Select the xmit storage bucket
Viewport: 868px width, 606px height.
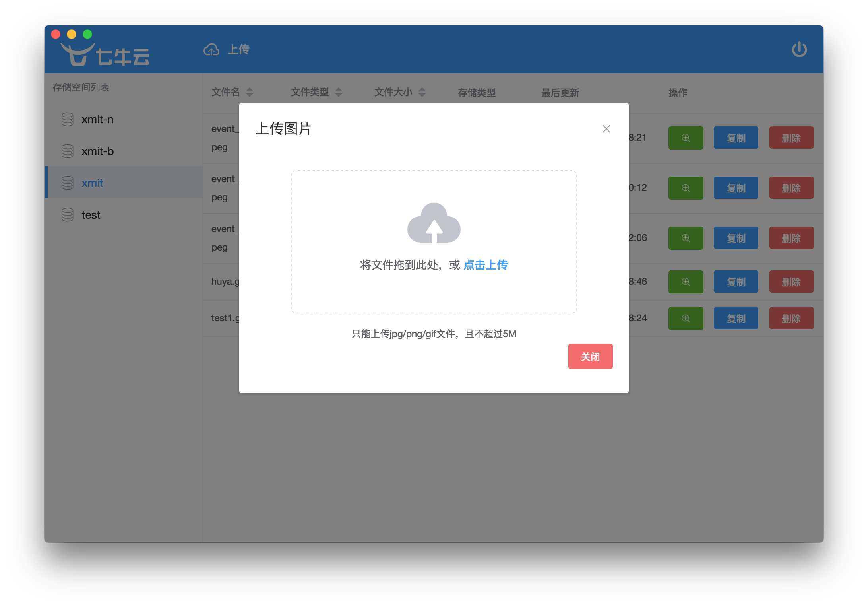tap(92, 183)
